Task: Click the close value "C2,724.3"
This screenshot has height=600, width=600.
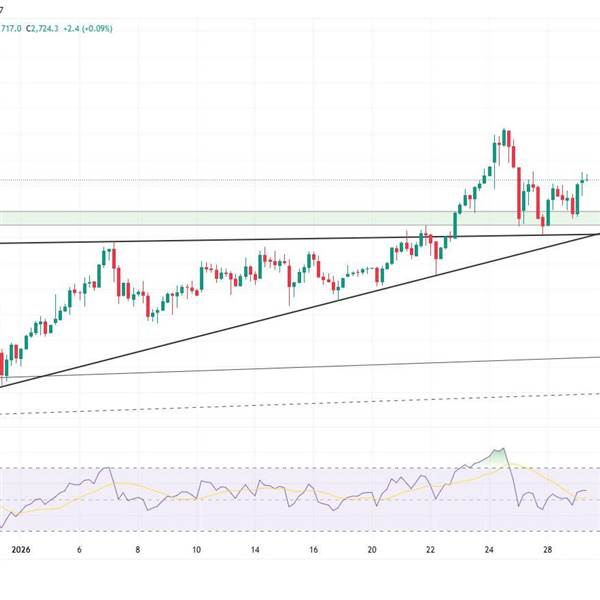Action: coord(42,28)
